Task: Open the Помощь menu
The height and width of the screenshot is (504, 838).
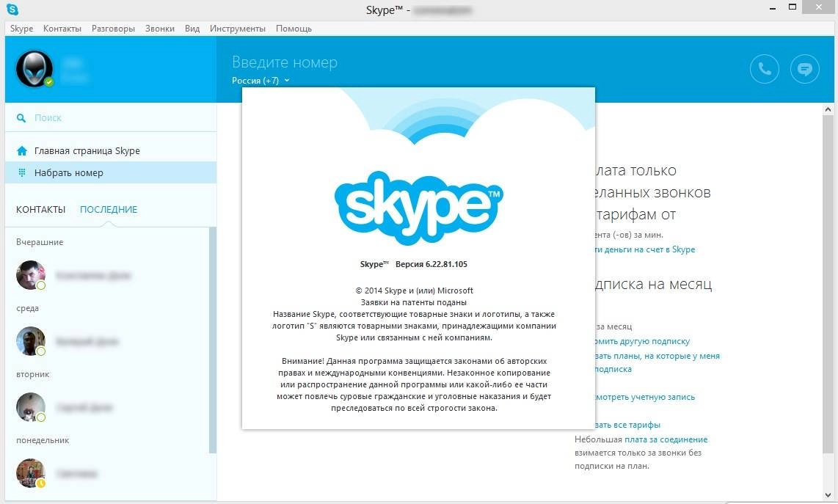Action: pyautogui.click(x=294, y=29)
